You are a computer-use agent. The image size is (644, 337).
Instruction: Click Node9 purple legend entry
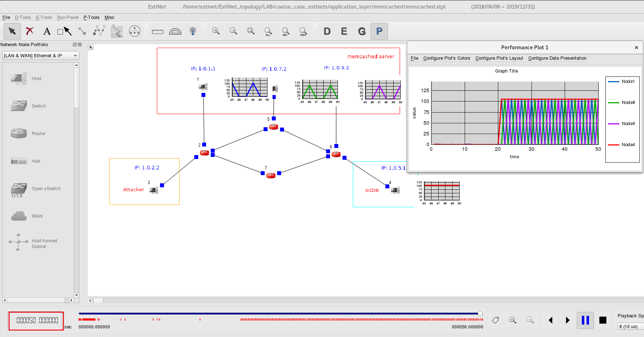tap(622, 124)
